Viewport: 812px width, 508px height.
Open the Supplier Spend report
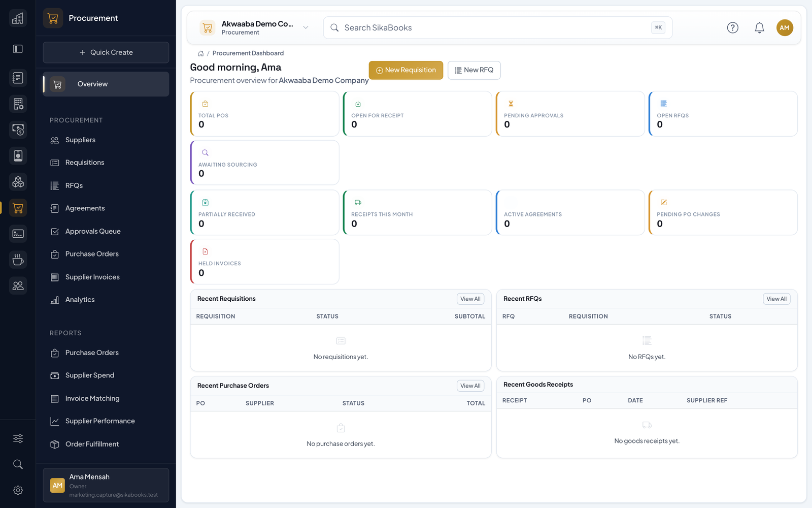click(x=106, y=375)
